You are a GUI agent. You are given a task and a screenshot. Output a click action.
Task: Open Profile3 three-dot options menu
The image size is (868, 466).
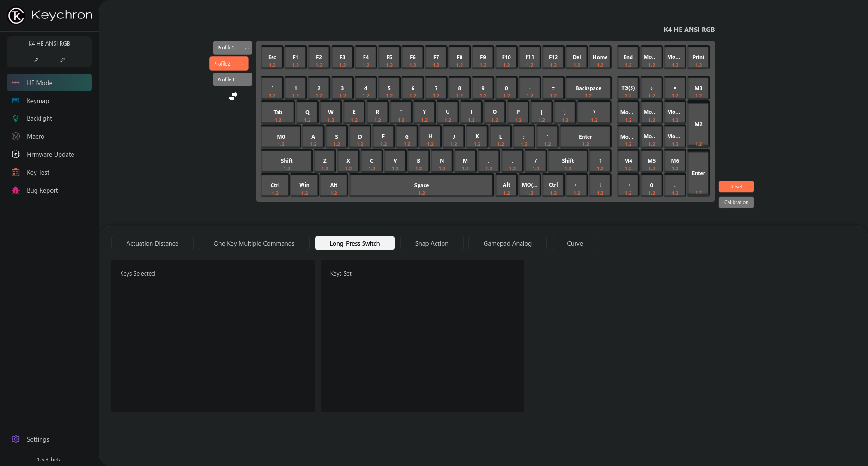coord(247,80)
